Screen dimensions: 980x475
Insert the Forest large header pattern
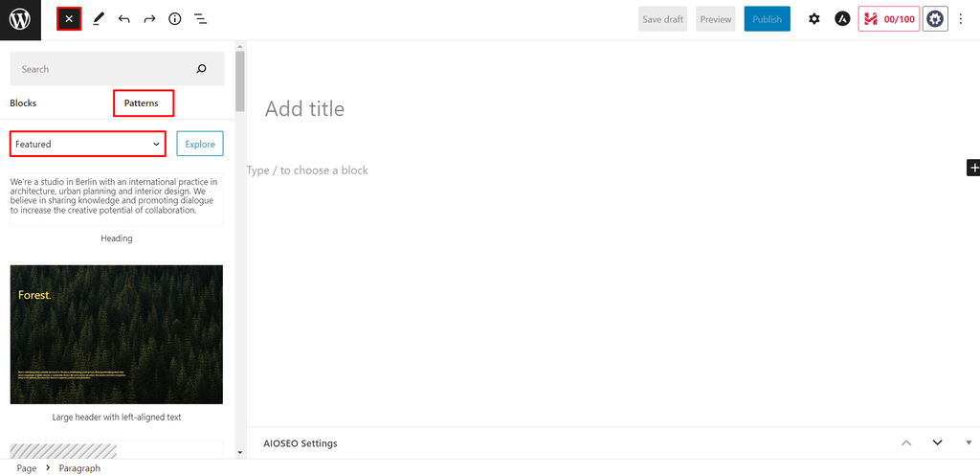pos(117,334)
